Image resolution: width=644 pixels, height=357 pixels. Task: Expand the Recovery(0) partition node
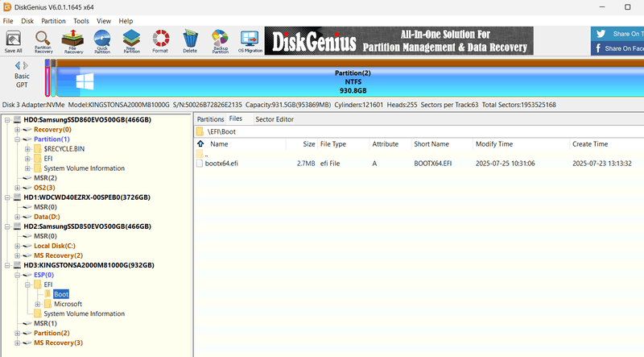click(x=17, y=130)
